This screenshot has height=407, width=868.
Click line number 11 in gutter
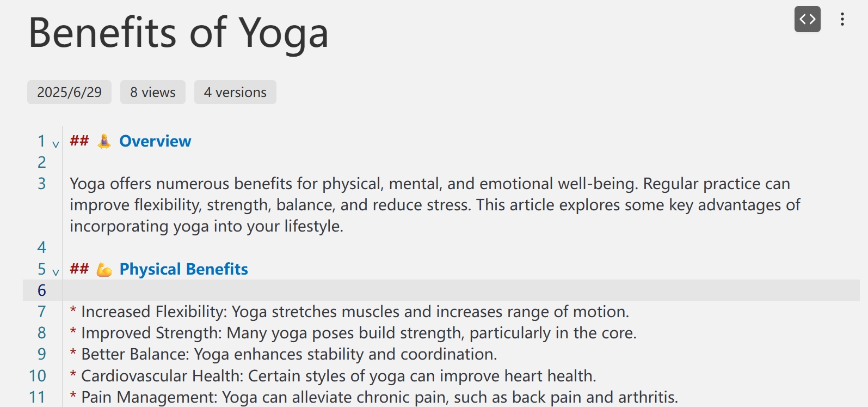37,397
